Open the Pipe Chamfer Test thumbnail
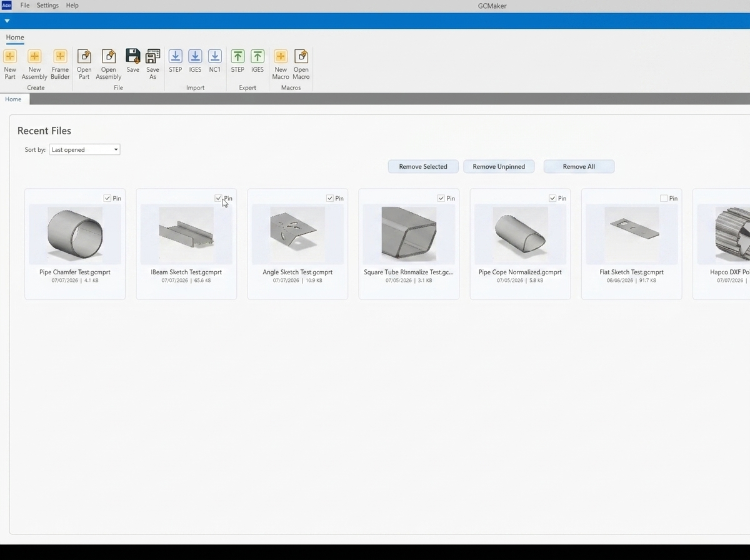The image size is (750, 560). click(75, 234)
